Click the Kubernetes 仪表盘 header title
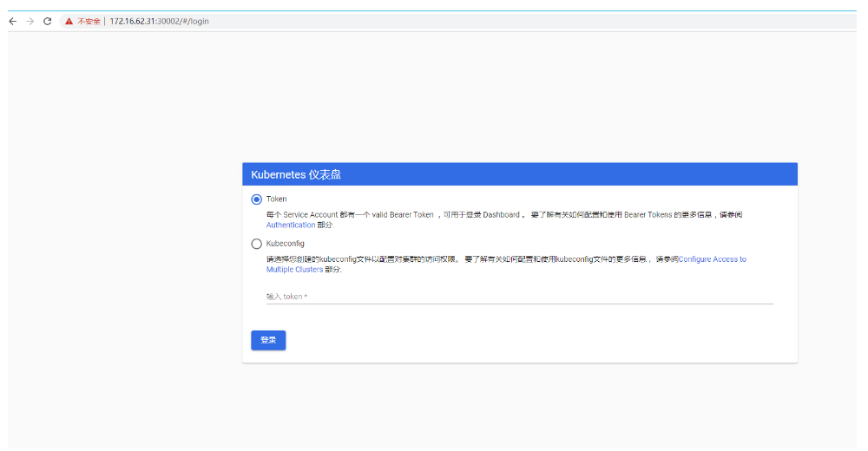Viewport: 868px width, 451px height. click(296, 175)
